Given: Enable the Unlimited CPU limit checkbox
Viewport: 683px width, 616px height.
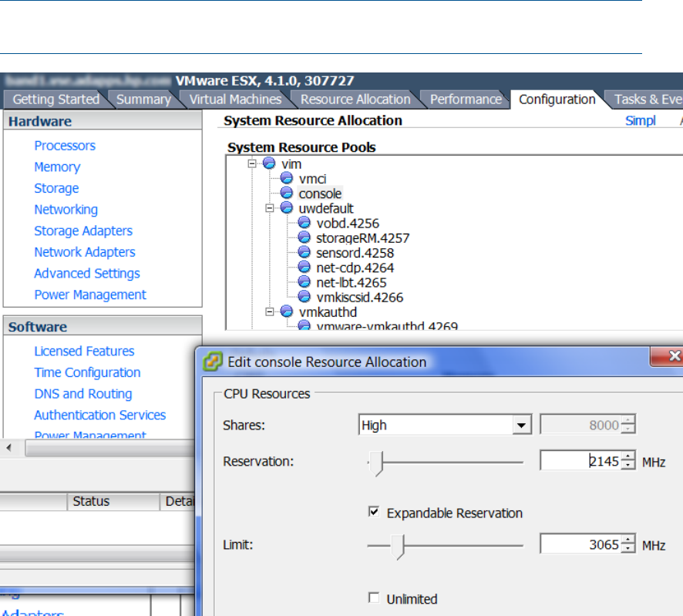Looking at the screenshot, I should (x=374, y=598).
